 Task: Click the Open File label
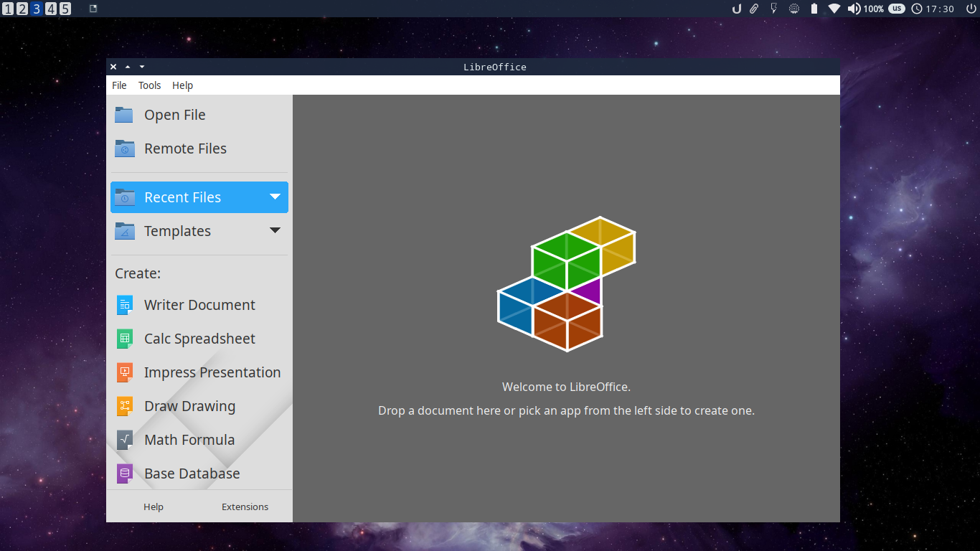click(175, 115)
